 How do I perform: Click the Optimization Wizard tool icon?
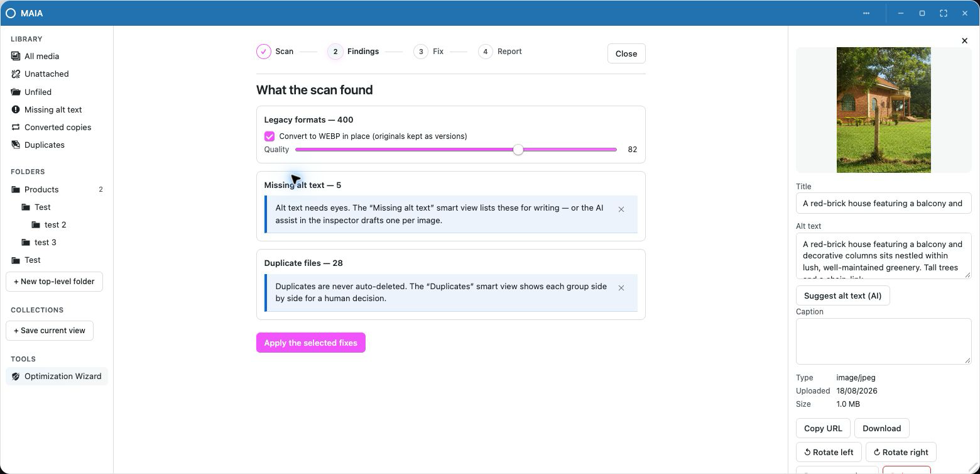16,377
